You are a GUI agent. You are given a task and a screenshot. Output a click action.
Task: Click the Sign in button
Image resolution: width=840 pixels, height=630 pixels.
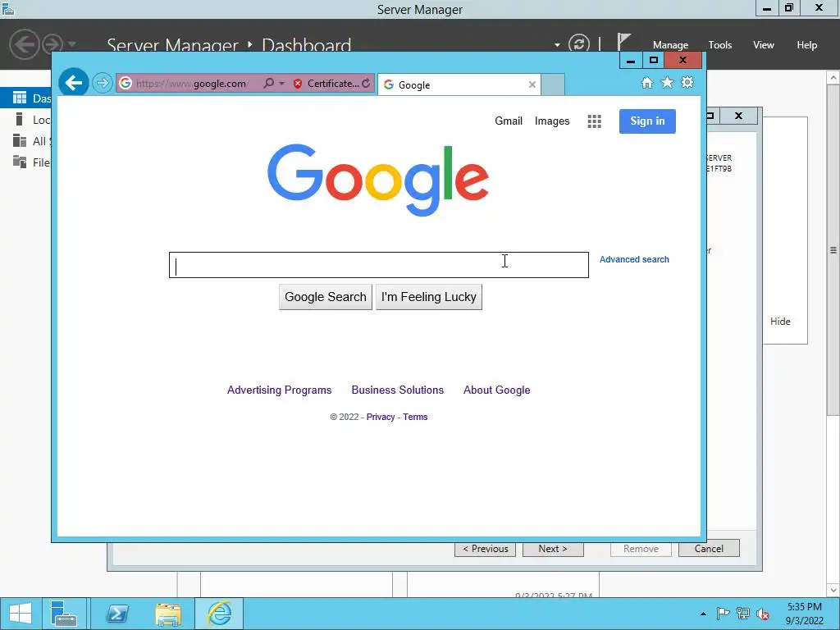[647, 121]
